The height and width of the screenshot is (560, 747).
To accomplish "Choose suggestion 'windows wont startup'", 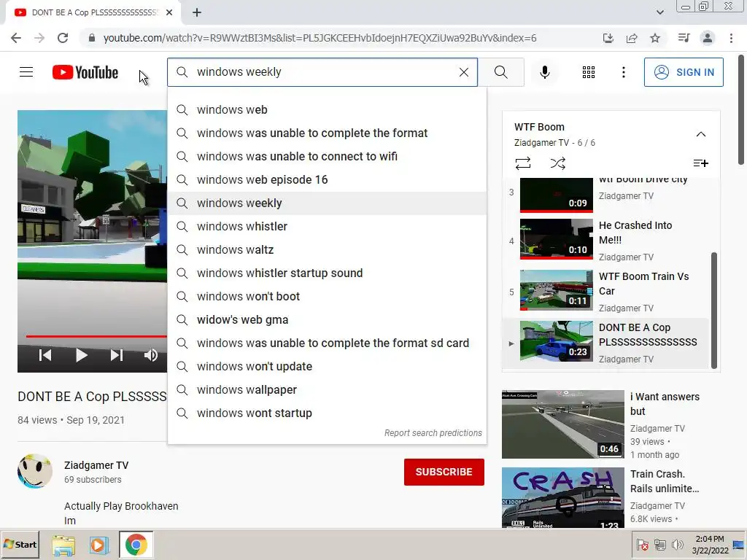I will 328,413.
